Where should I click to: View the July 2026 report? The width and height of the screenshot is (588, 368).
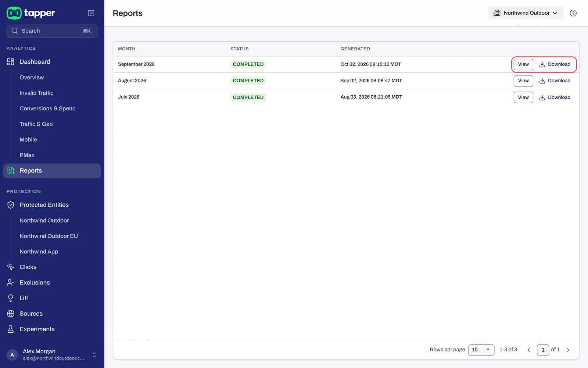[x=523, y=98]
